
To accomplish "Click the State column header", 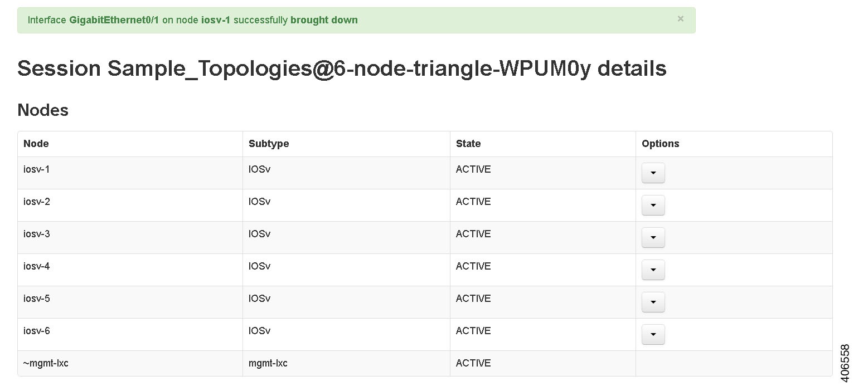I will tap(468, 144).
